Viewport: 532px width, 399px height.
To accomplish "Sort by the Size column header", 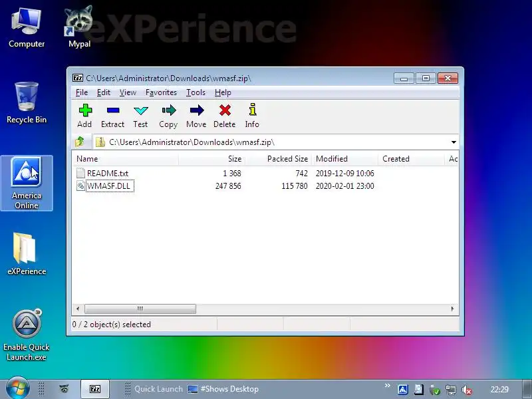I will pyautogui.click(x=211, y=159).
